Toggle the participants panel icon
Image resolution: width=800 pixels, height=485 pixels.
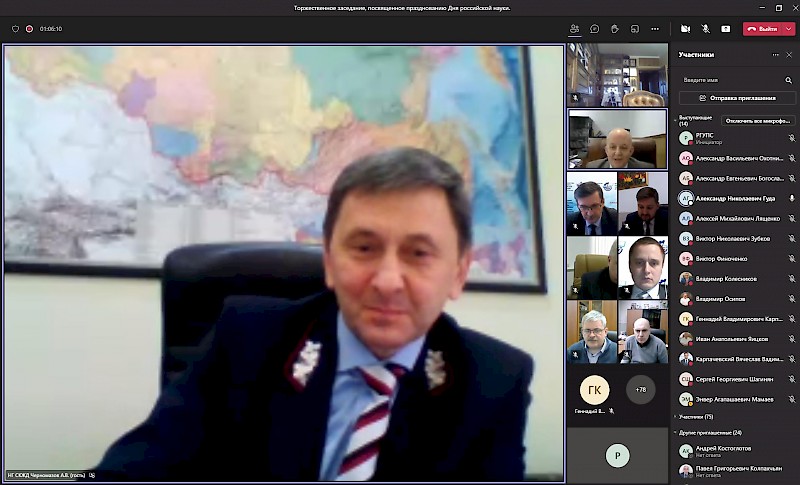pyautogui.click(x=574, y=29)
